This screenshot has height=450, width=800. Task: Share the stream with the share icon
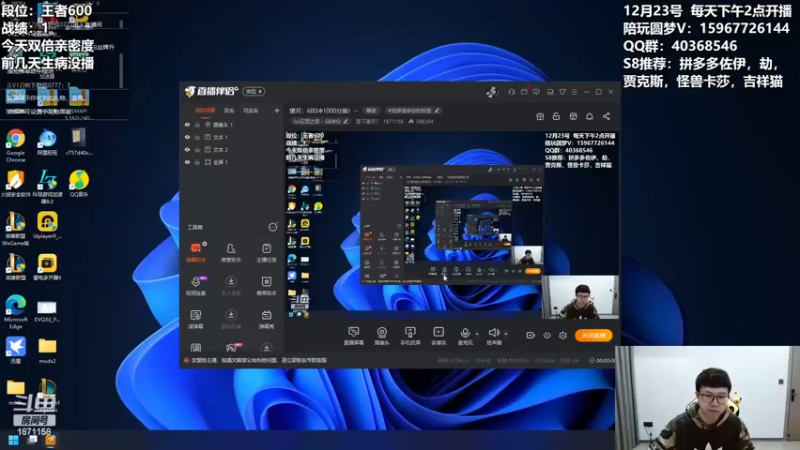606,116
